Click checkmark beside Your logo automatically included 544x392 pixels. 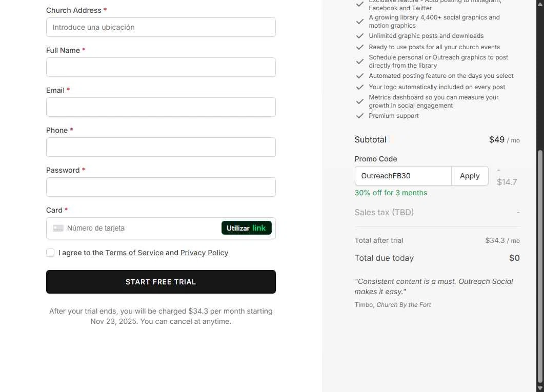360,87
